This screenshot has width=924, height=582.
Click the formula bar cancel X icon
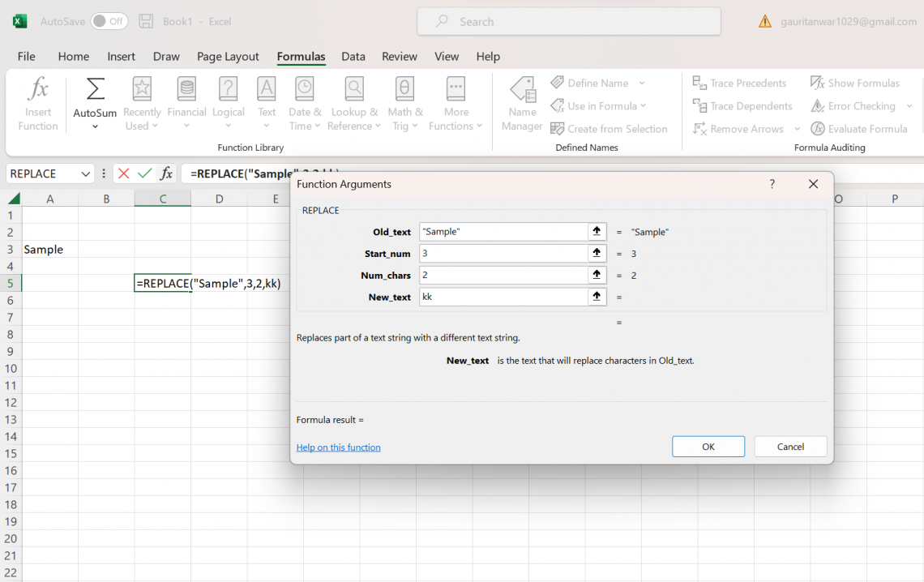[x=123, y=173]
